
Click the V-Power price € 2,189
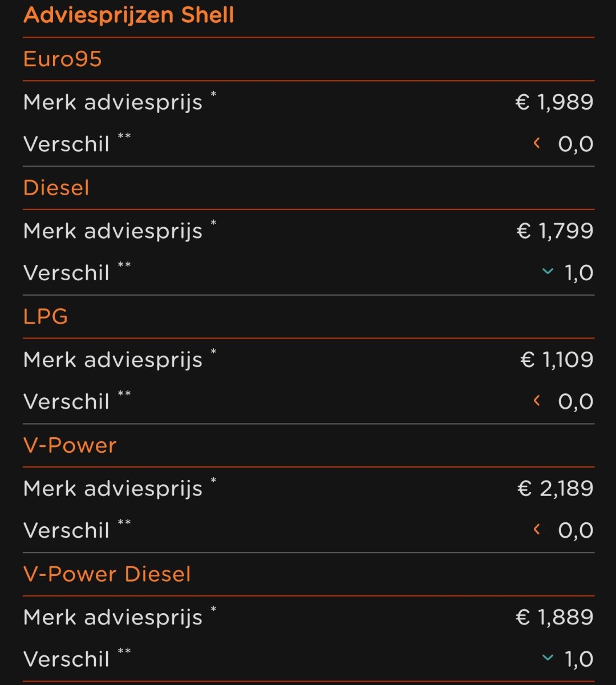pyautogui.click(x=555, y=489)
